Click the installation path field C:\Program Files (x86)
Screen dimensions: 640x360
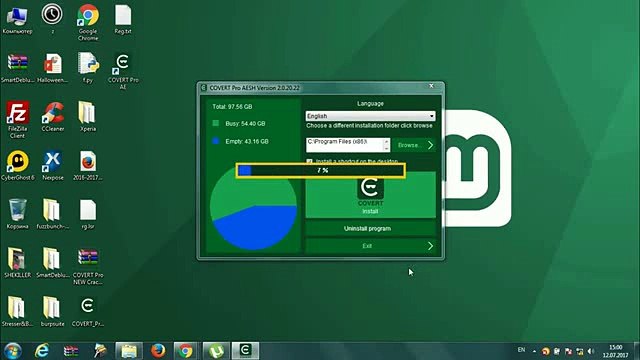pyautogui.click(x=344, y=145)
